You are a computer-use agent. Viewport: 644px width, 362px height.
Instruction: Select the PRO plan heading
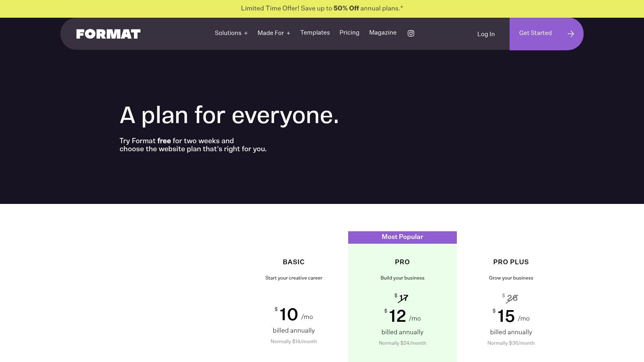tap(402, 262)
